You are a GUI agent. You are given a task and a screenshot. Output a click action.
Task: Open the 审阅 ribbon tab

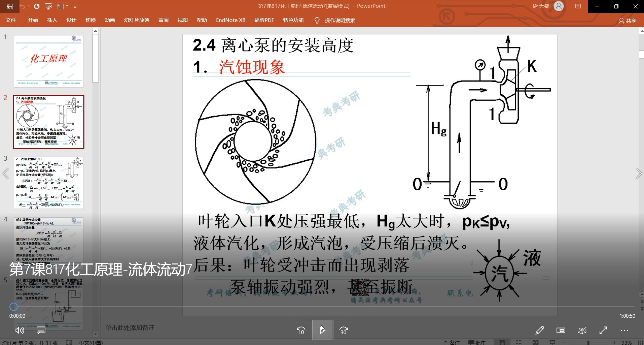pos(164,20)
